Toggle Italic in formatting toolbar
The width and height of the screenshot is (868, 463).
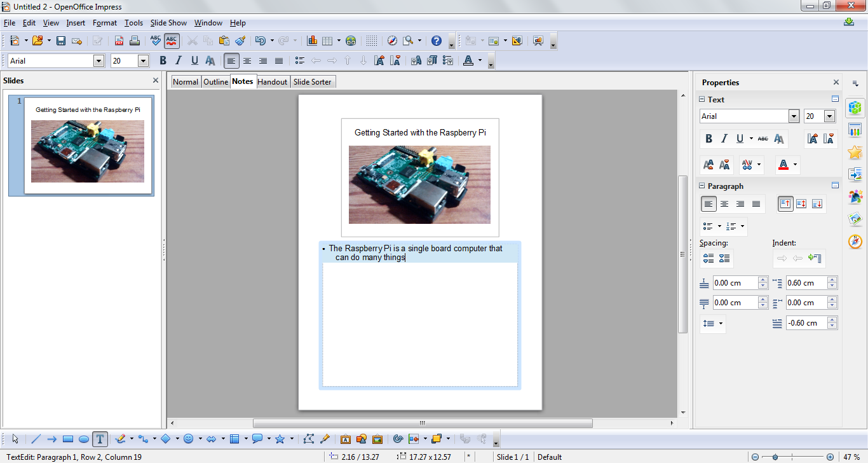[x=179, y=60]
